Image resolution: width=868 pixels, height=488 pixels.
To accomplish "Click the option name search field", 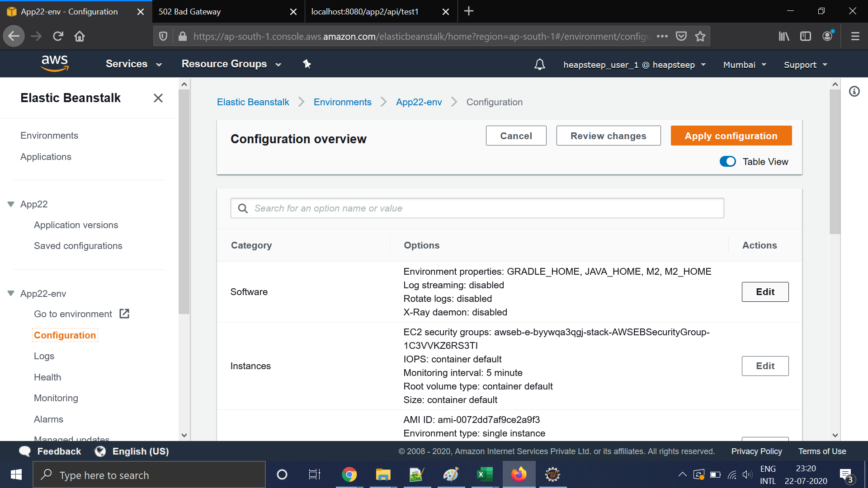I will 477,208.
